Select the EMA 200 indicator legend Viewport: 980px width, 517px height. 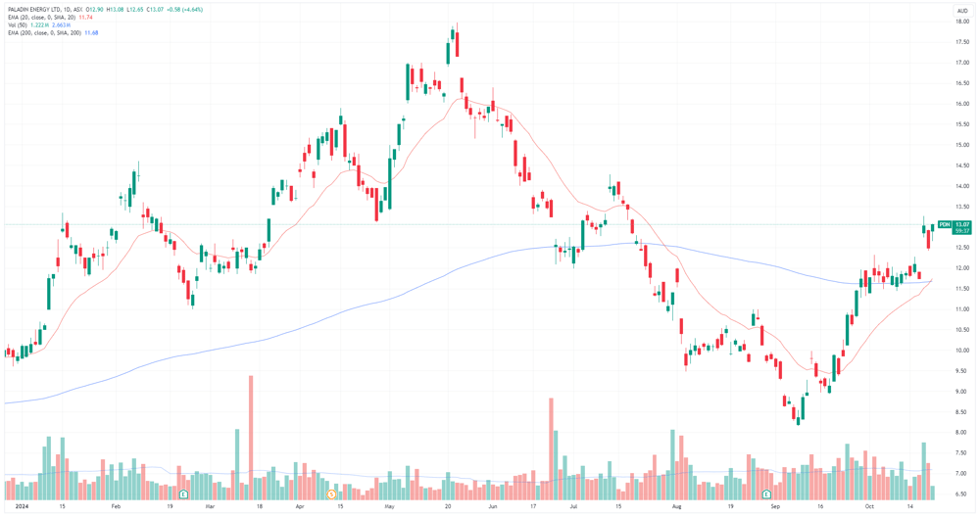tap(46, 32)
